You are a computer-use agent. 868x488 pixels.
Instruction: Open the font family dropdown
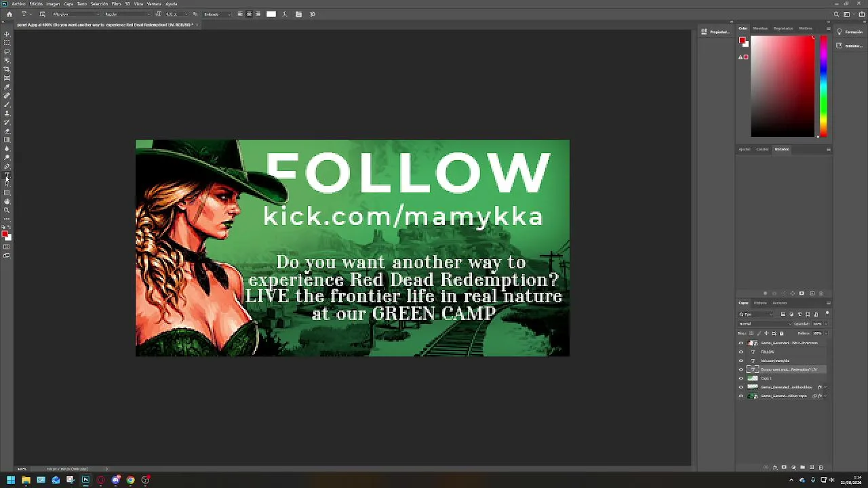[x=75, y=14]
